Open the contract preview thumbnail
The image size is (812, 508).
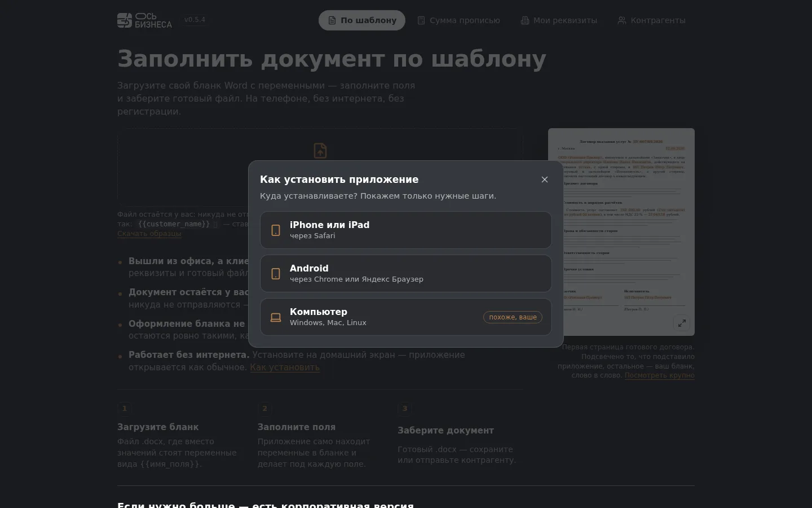point(621,232)
